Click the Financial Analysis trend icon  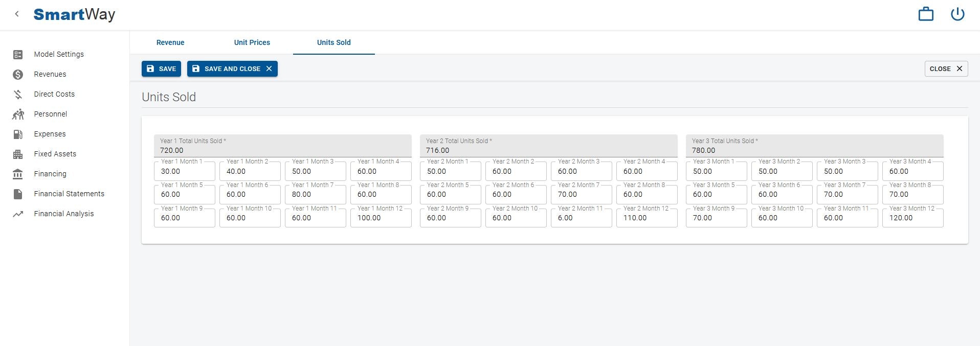[18, 214]
